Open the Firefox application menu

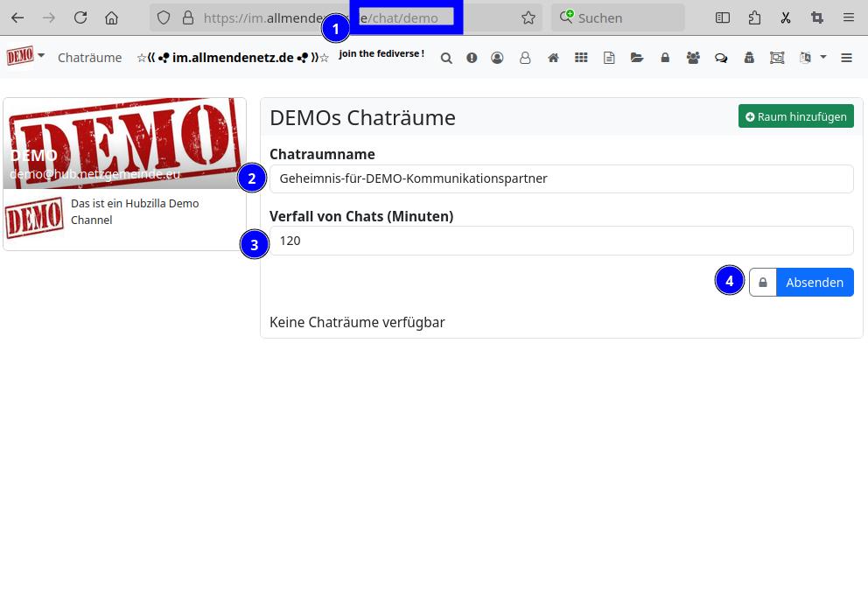coord(849,17)
